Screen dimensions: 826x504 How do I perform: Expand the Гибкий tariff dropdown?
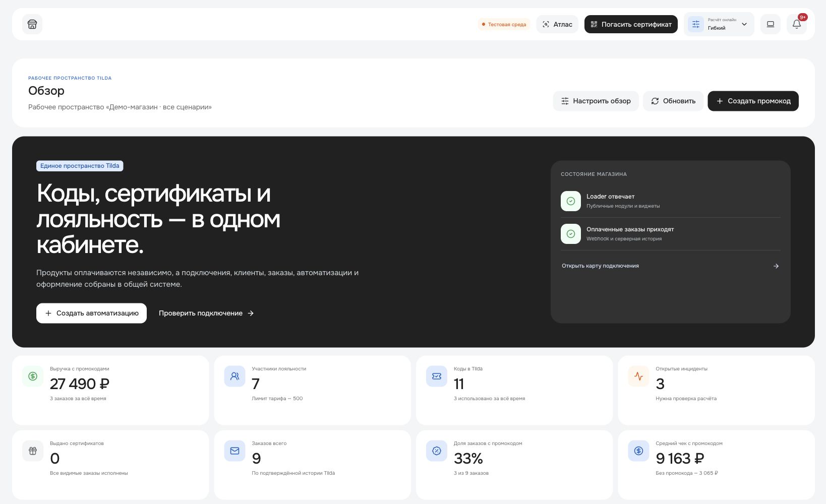pyautogui.click(x=719, y=24)
